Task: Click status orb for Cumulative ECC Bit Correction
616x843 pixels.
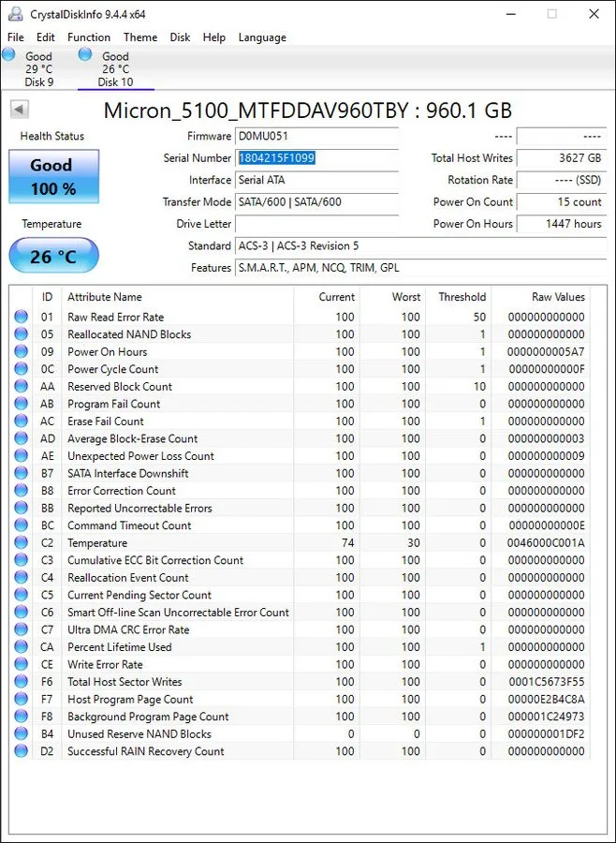Action: [x=21, y=560]
